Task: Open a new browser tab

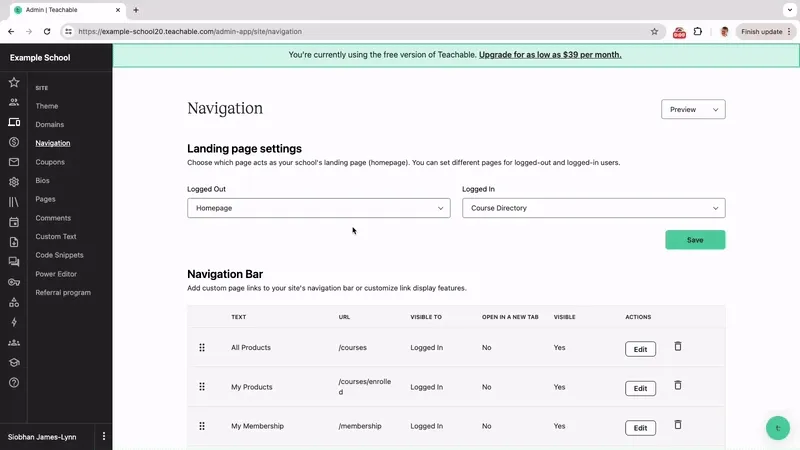Action: click(136, 10)
